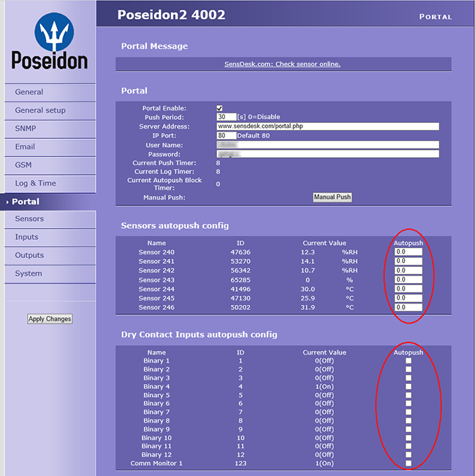The width and height of the screenshot is (475, 476).
Task: Click the Poseidon trident logo
Action: pyautogui.click(x=50, y=34)
